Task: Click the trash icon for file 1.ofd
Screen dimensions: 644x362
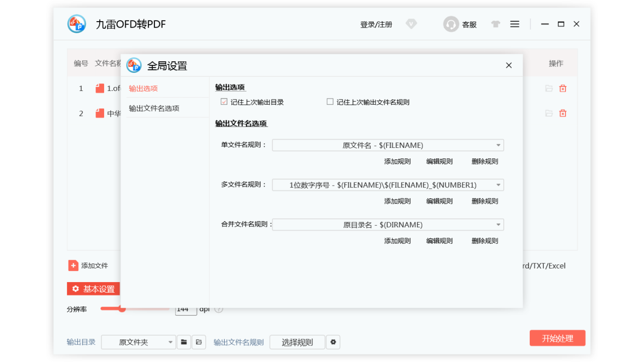Action: tap(562, 88)
